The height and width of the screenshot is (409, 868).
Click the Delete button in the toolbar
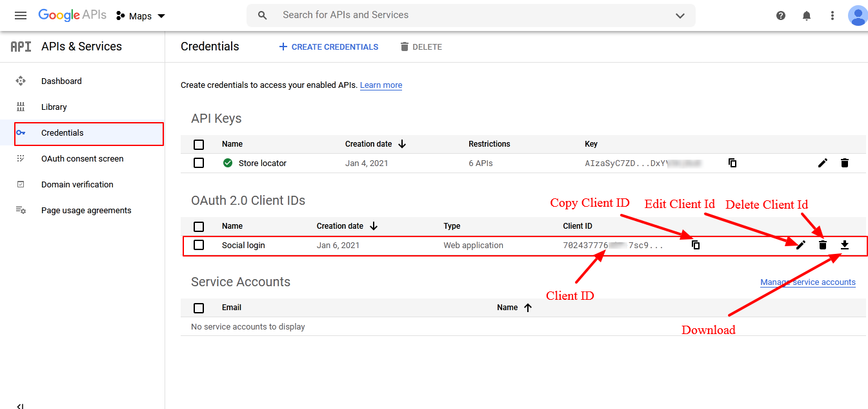pos(421,47)
